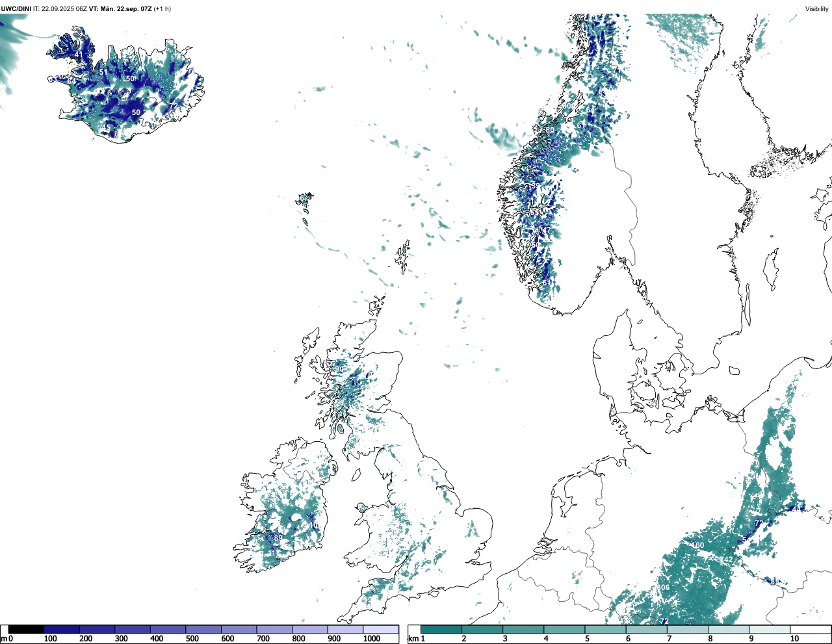Pick the 5–6 km legend swatch
Image resolution: width=832 pixels, height=644 pixels.
coord(605,629)
